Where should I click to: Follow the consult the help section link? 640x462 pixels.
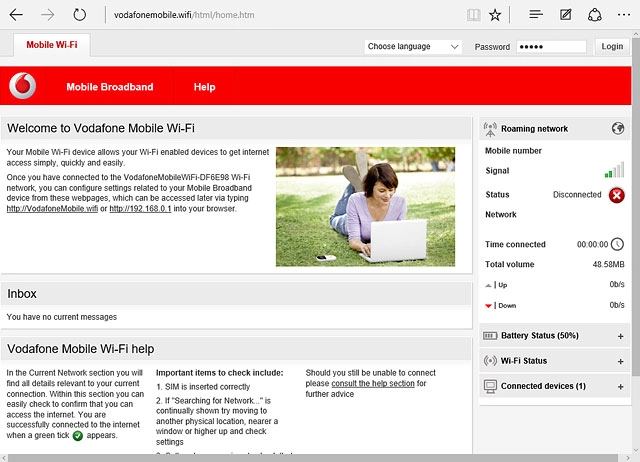[372, 384]
